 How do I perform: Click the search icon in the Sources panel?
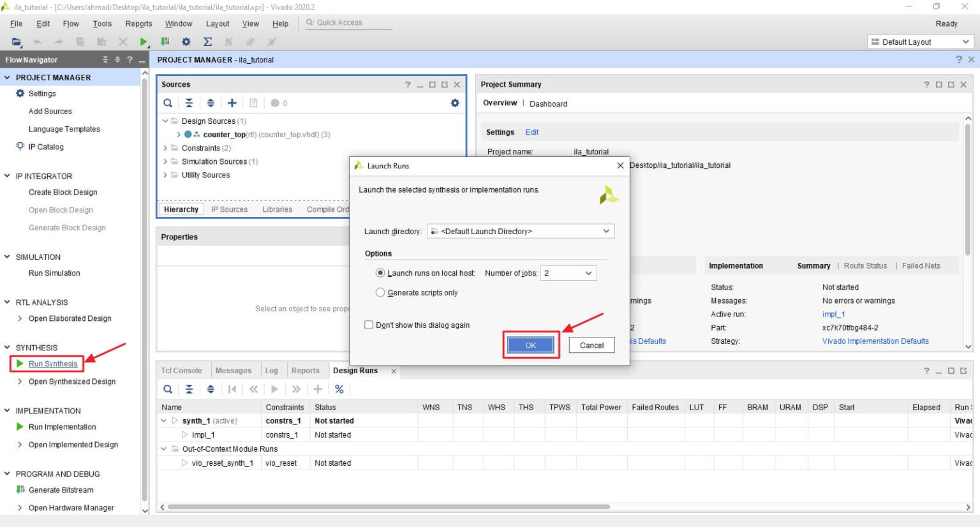[167, 103]
